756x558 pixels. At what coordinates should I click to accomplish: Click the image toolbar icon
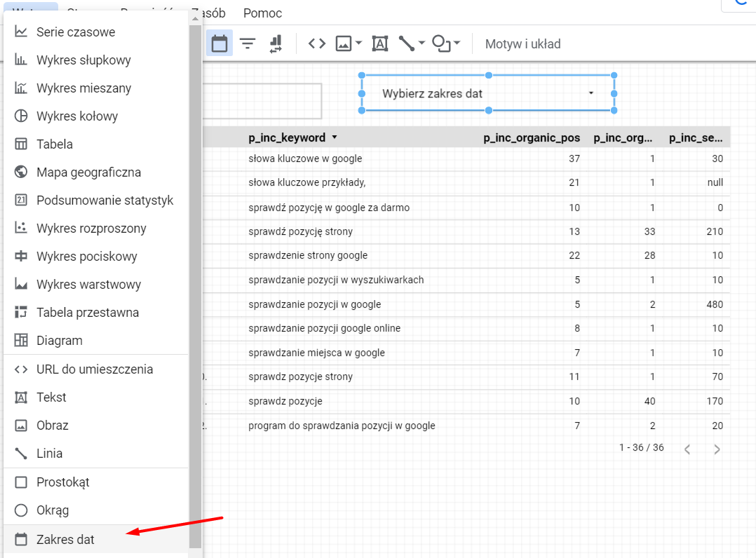coord(344,44)
